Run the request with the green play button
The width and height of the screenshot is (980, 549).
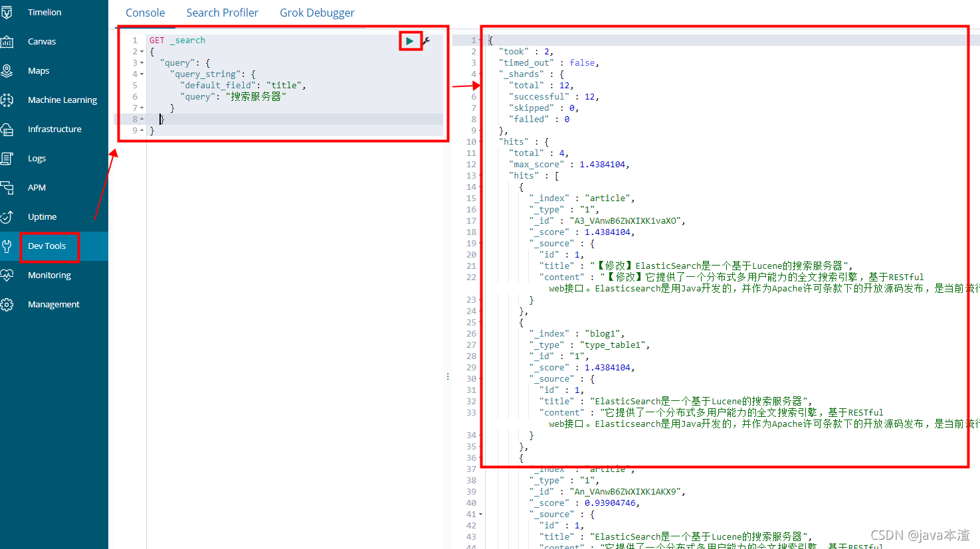point(410,41)
